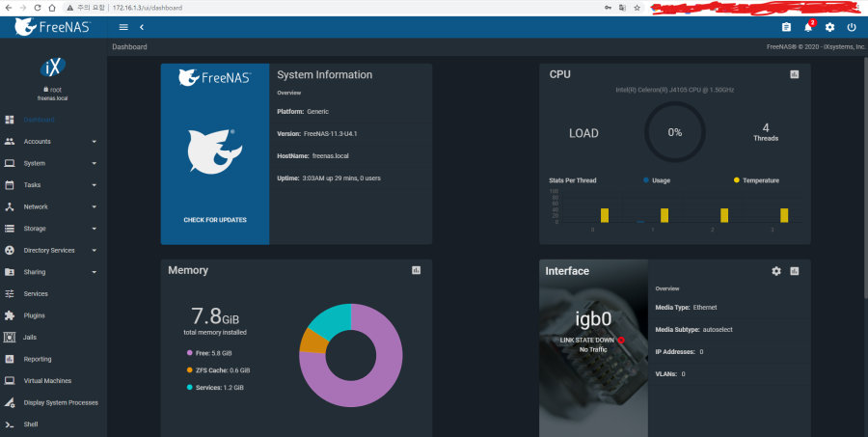Open the Dashboard sidebar icon
Viewport: 868px width, 437px height.
click(10, 120)
